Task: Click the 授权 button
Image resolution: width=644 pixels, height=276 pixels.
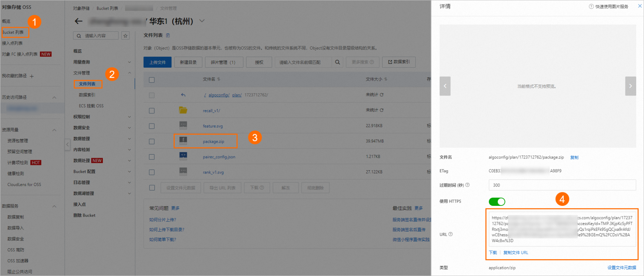Action: coord(259,62)
